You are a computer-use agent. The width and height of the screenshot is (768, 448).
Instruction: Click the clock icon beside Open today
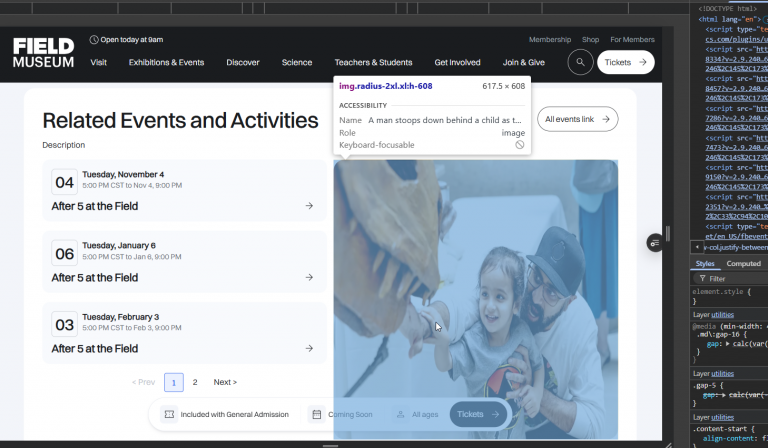point(94,40)
